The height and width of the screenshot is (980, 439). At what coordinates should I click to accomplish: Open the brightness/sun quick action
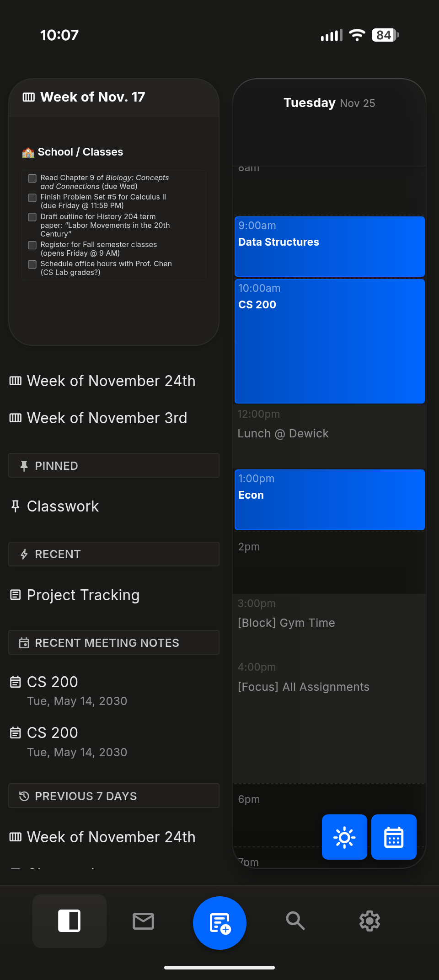[344, 837]
